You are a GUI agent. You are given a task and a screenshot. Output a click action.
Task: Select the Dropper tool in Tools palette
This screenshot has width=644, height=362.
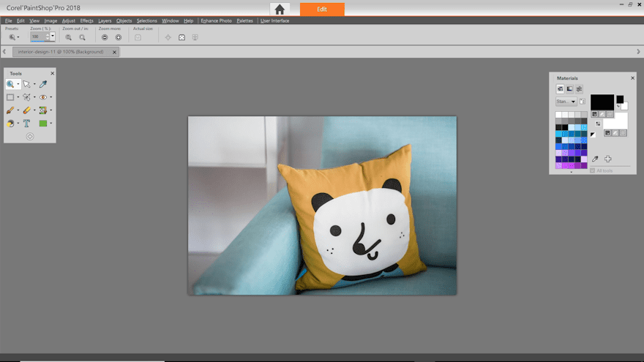pos(43,84)
